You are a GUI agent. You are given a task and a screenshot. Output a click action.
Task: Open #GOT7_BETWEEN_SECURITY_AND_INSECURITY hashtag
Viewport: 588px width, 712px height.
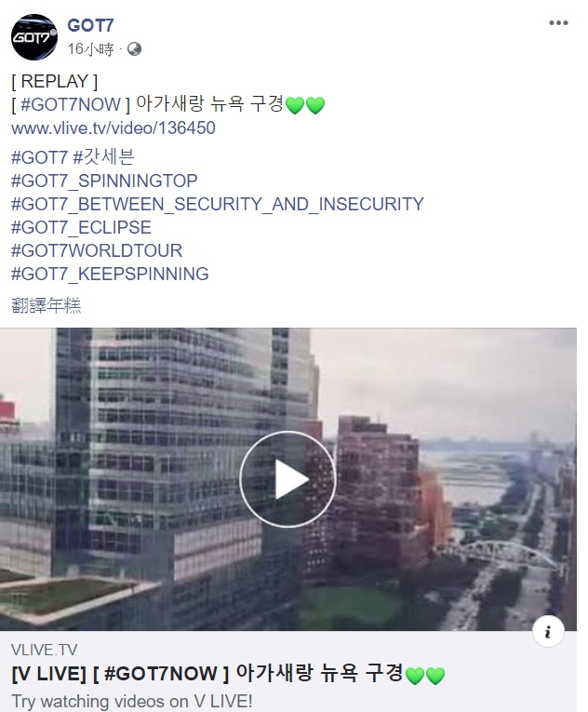coord(218,205)
